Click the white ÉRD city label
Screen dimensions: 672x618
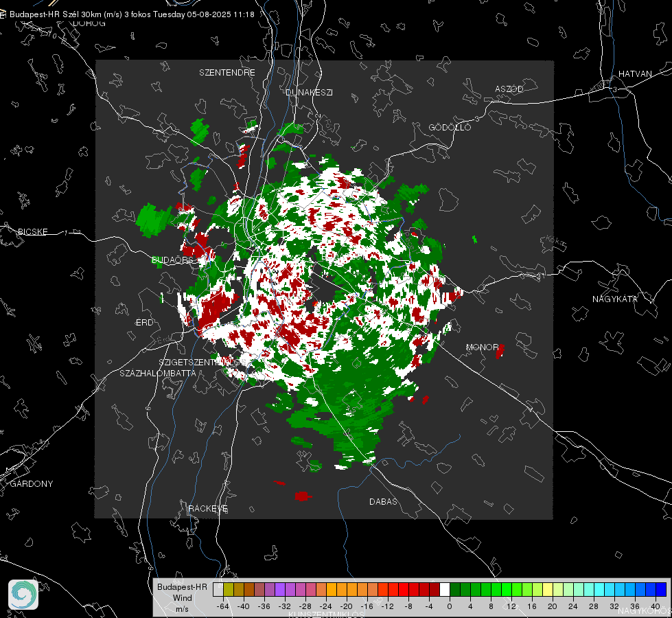coord(144,323)
